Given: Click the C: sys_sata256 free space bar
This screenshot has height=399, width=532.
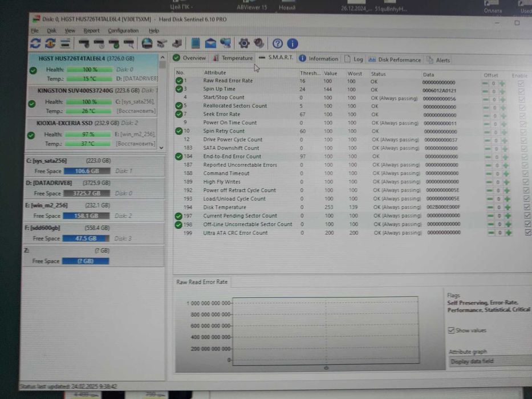Looking at the screenshot, I should (x=87, y=171).
